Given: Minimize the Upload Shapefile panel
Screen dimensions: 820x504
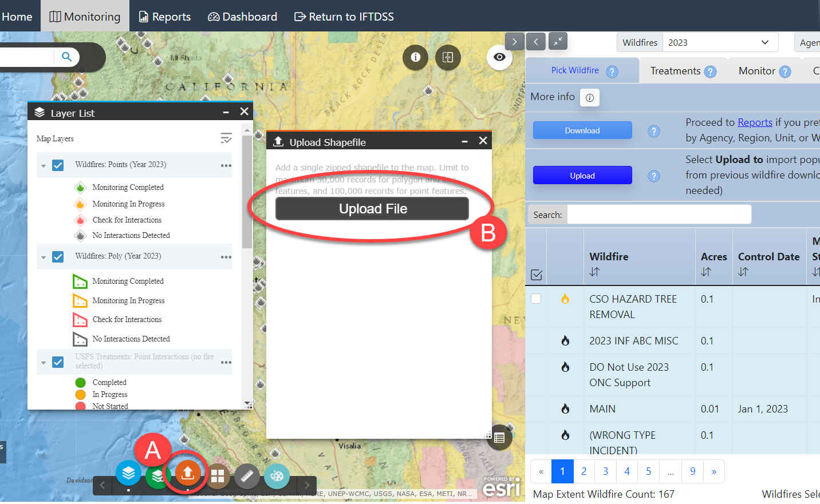Looking at the screenshot, I should pyautogui.click(x=465, y=141).
